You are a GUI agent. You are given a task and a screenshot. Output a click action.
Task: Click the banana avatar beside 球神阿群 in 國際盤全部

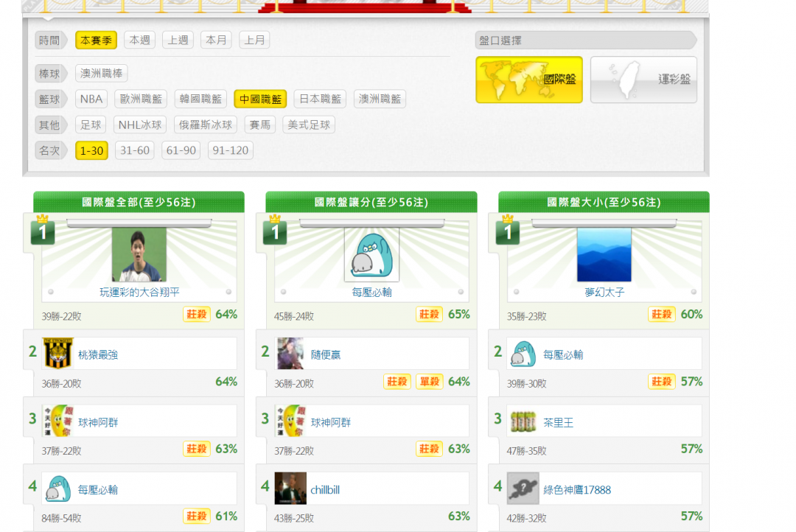coord(58,421)
